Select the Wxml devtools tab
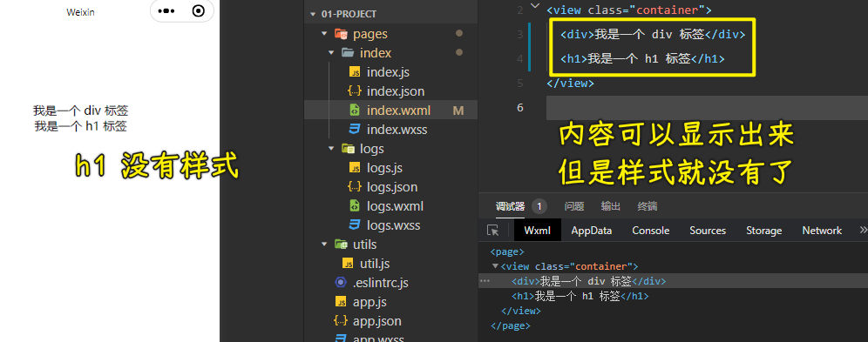Viewport: 868px width, 342px height. [x=538, y=231]
